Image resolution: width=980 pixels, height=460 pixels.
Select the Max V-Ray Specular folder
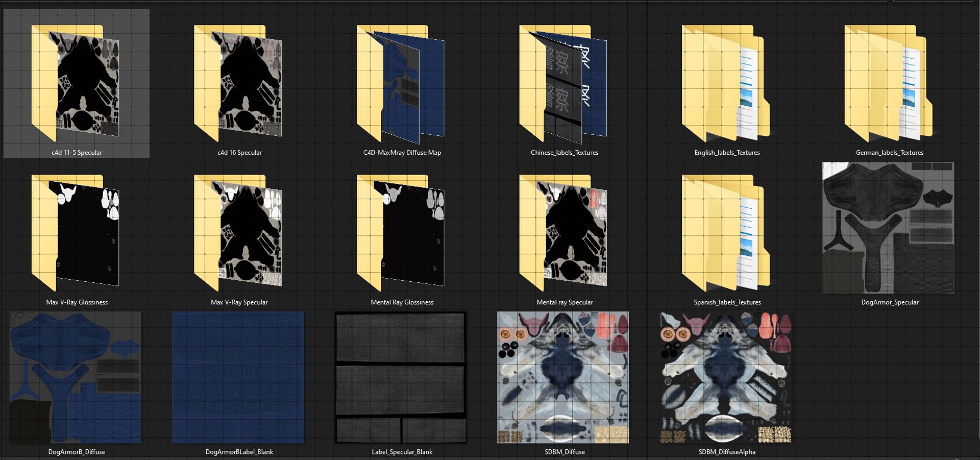coord(238,233)
